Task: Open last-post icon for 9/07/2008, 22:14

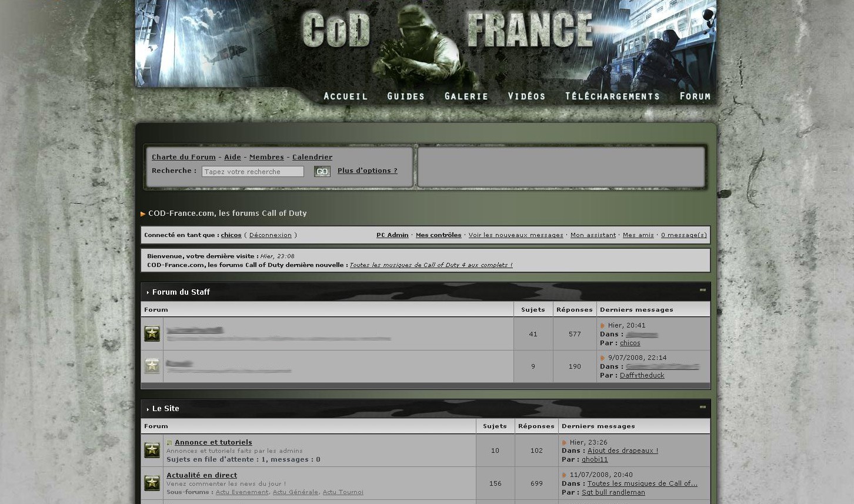Action: point(602,358)
